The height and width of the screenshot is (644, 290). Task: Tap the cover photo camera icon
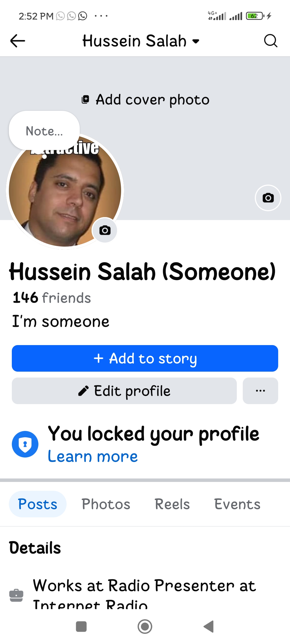268,198
